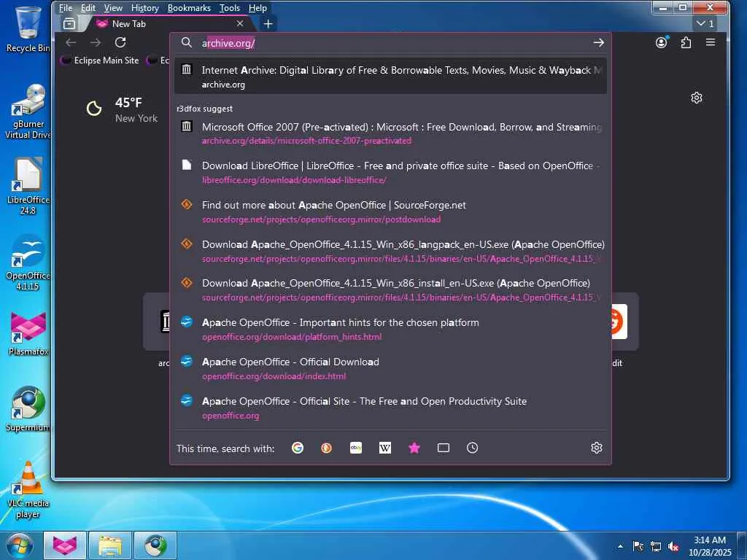Search with Google this time
This screenshot has width=747, height=560.
[298, 448]
